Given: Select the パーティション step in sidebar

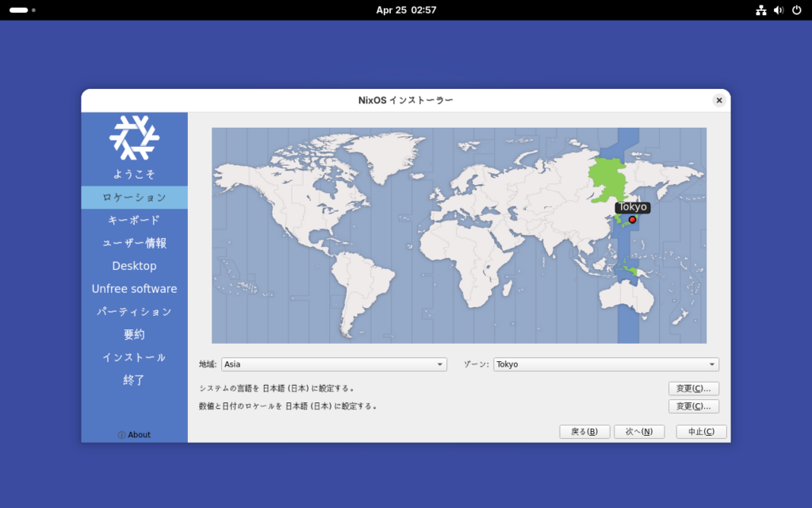Looking at the screenshot, I should point(134,312).
